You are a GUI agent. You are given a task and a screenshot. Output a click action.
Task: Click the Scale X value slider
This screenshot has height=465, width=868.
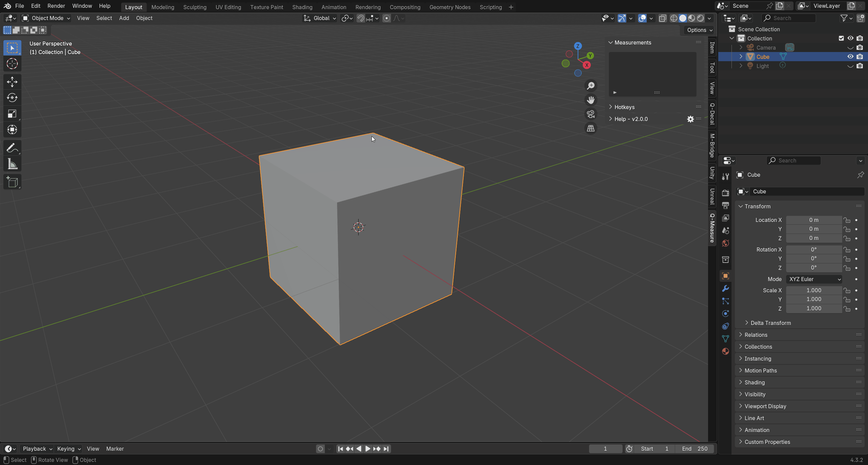click(x=814, y=290)
